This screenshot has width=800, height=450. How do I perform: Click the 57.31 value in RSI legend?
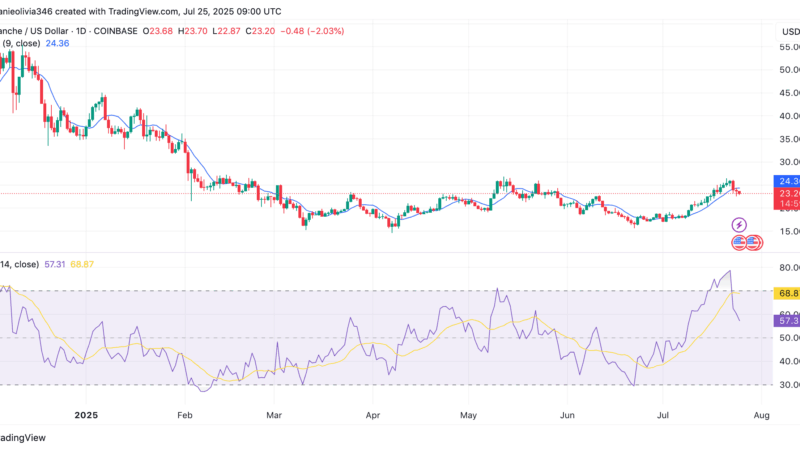point(55,264)
